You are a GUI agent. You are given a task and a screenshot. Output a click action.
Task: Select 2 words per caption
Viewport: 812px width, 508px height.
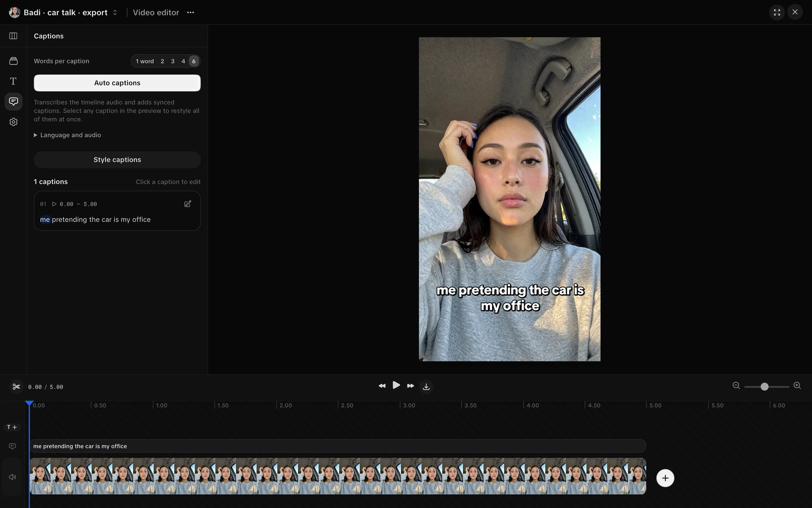click(162, 61)
